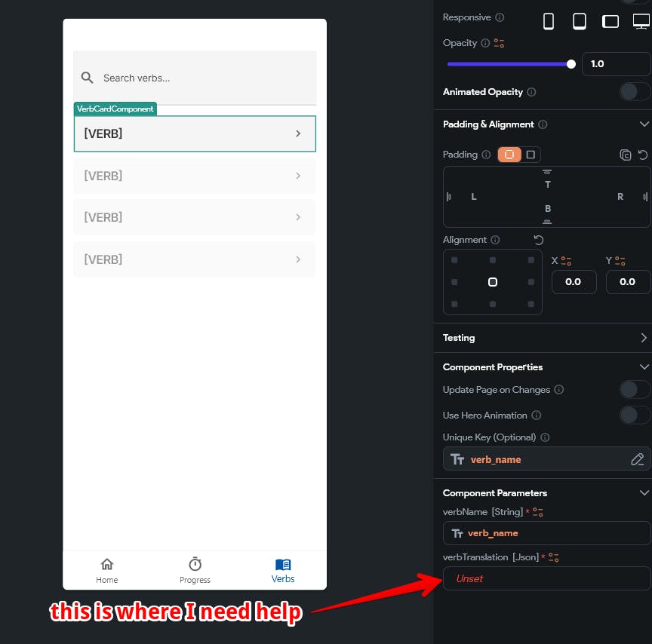This screenshot has height=644, width=652.
Task: Open verbName parameter variable icon
Action: [x=537, y=512]
